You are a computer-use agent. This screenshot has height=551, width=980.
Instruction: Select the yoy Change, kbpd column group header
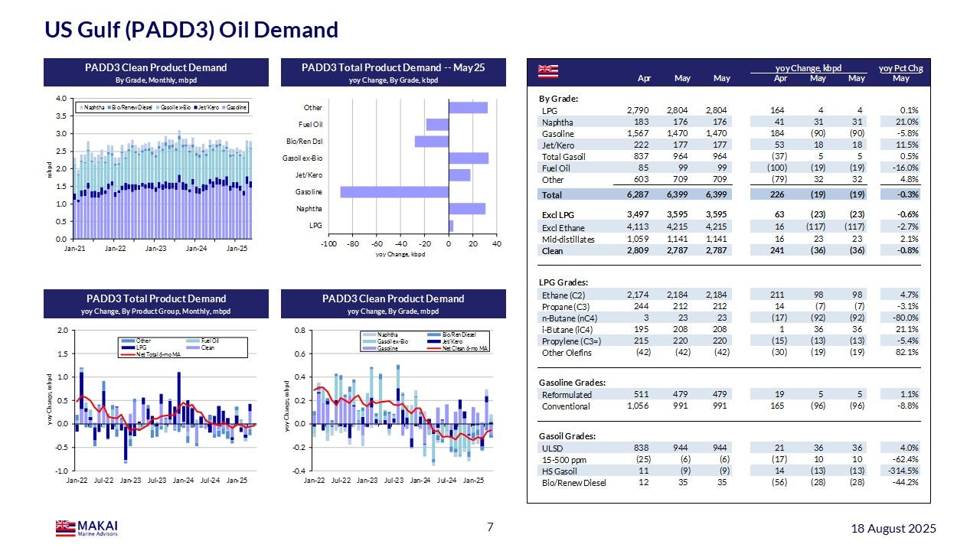(810, 68)
